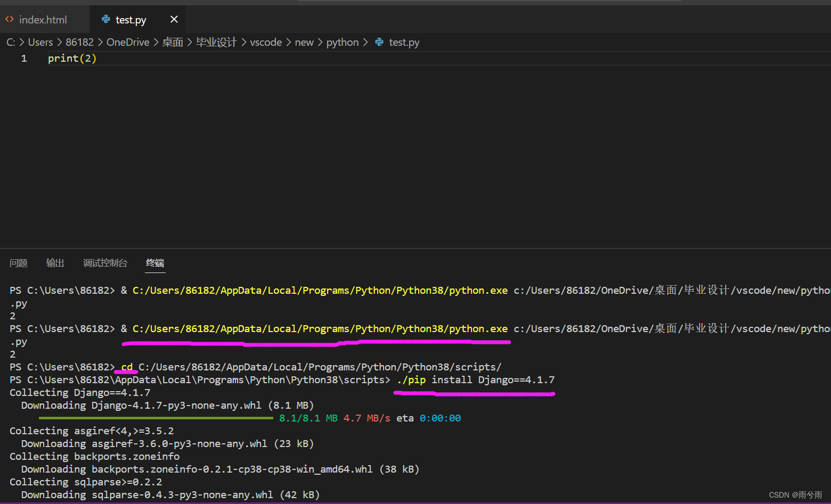
Task: Click 'Collecting asgiref<4,>=3.5.2' line
Action: click(x=92, y=431)
